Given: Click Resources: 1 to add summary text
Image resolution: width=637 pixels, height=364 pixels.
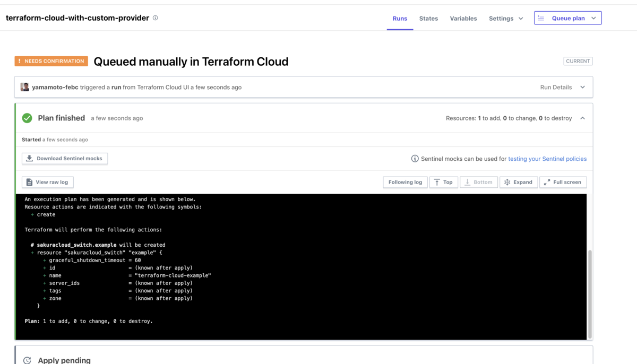Looking at the screenshot, I should click(x=509, y=118).
